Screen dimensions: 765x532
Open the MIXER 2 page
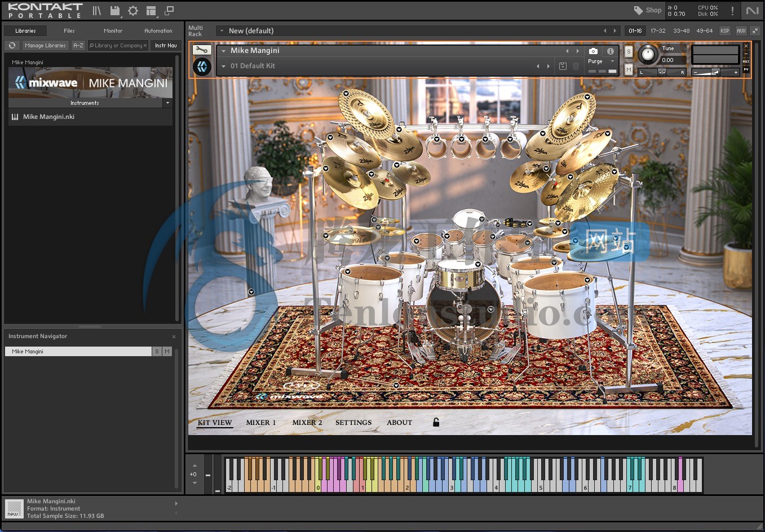click(307, 423)
